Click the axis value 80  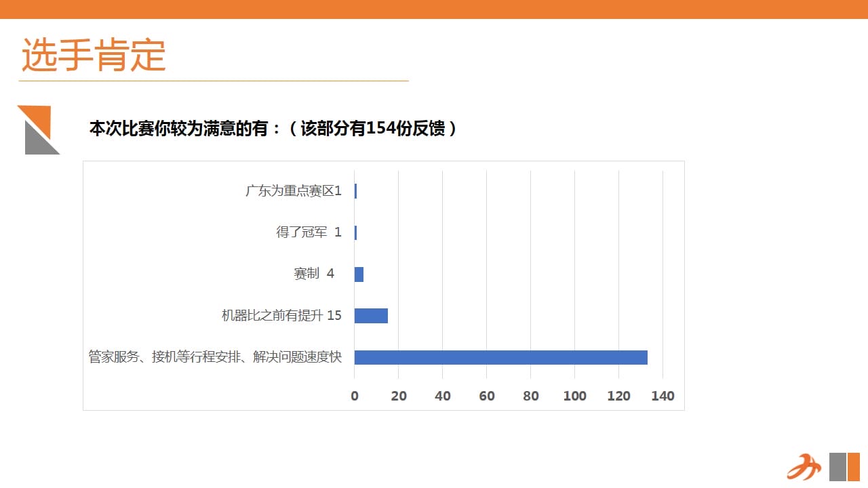coord(531,396)
